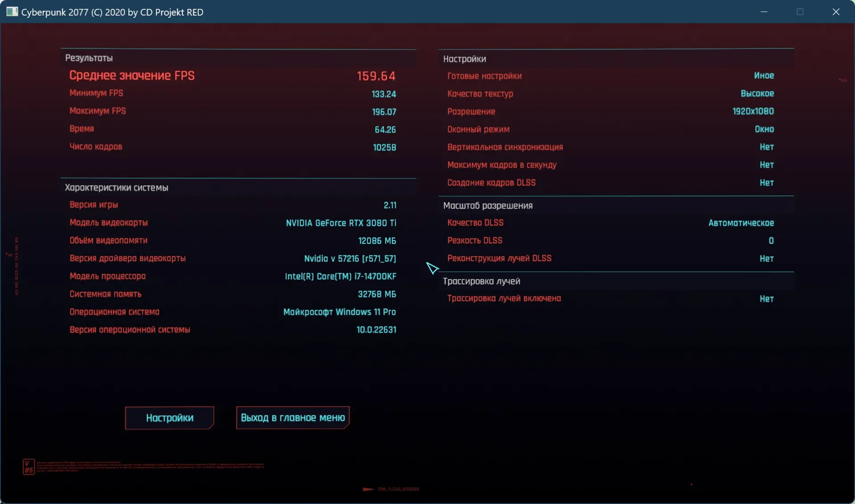The width and height of the screenshot is (855, 504).
Task: Click the Результаты section header
Action: pyautogui.click(x=89, y=58)
